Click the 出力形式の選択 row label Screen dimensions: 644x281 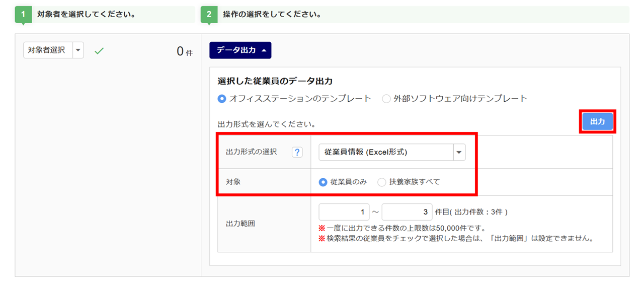click(x=252, y=152)
